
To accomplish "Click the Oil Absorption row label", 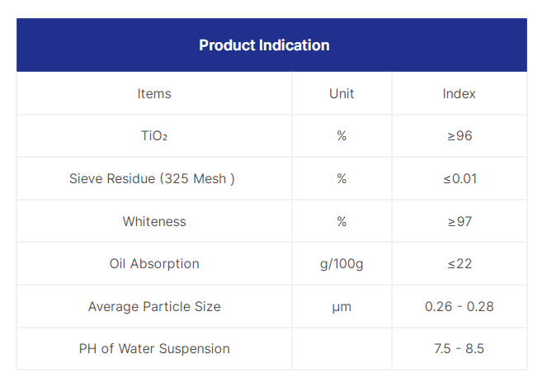I will coord(154,264).
